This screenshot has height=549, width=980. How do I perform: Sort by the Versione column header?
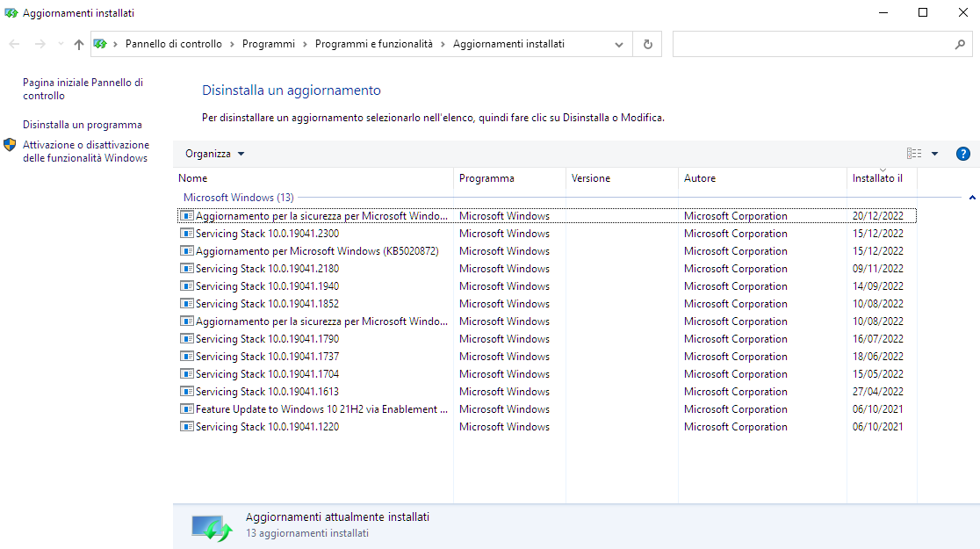(622, 178)
